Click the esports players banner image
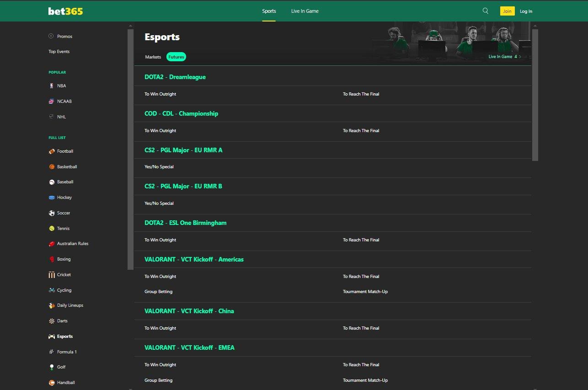The height and width of the screenshot is (390, 588). click(x=452, y=43)
